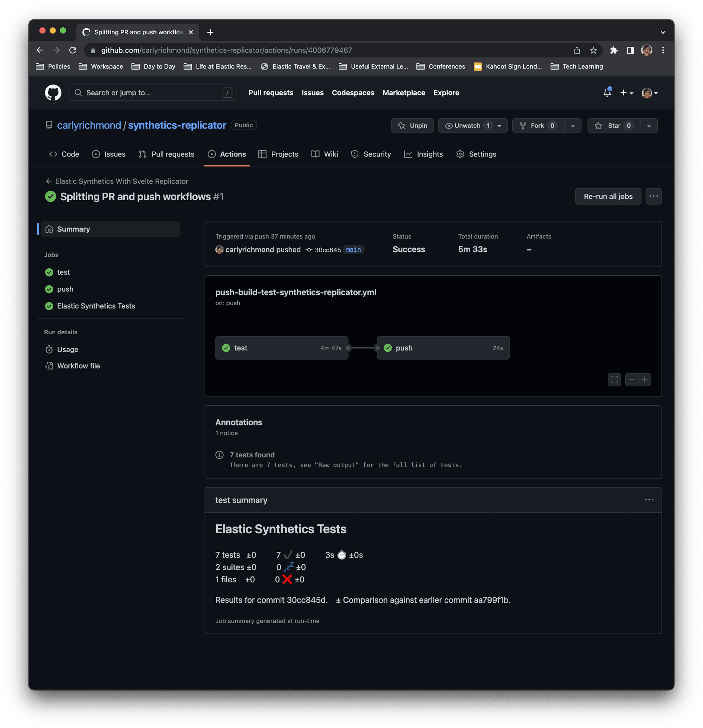Zoom in the workflow graph
This screenshot has height=728, width=703.
tap(645, 379)
